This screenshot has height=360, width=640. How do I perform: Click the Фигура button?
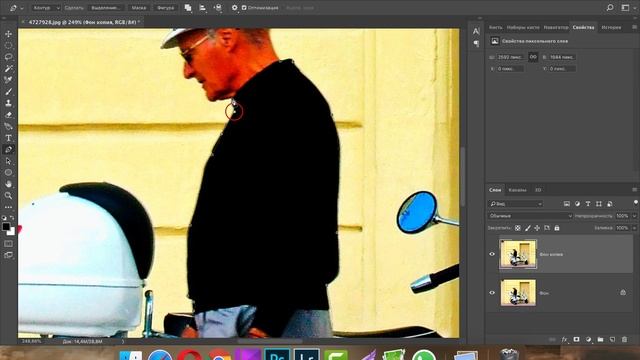point(165,8)
